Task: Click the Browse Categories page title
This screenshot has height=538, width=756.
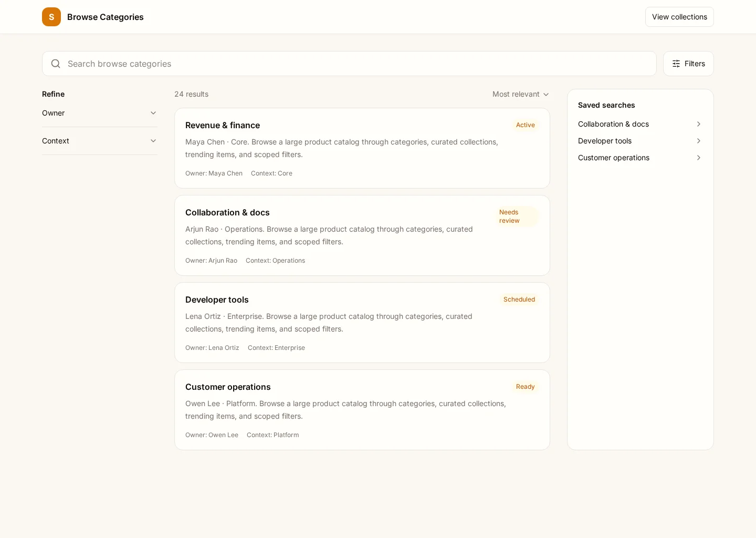Action: (106, 17)
